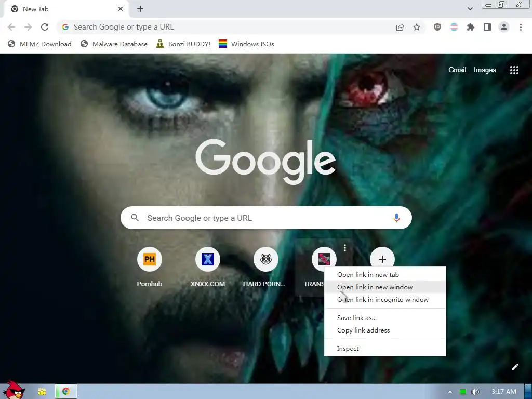Open a new tab with the plus button
Screen dimensions: 532x399
(140, 9)
